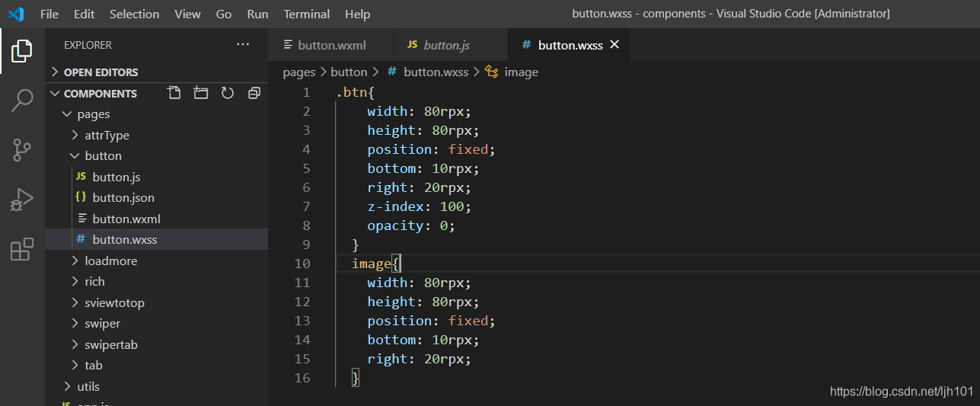Expand the Open Editors section
Screen dimensions: 980x406
click(156, 72)
